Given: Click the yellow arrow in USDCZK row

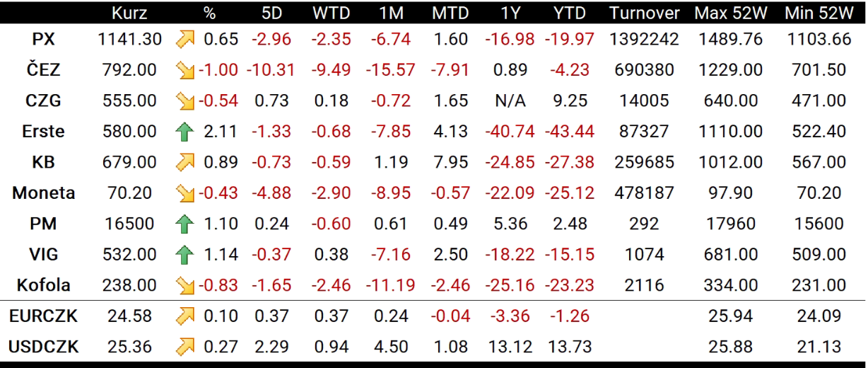Looking at the screenshot, I should coord(184,347).
